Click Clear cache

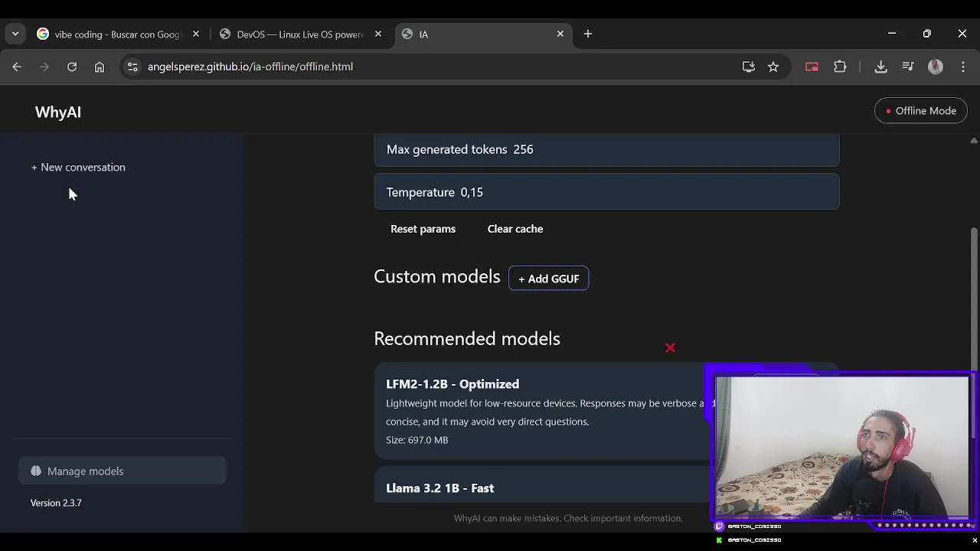[515, 229]
